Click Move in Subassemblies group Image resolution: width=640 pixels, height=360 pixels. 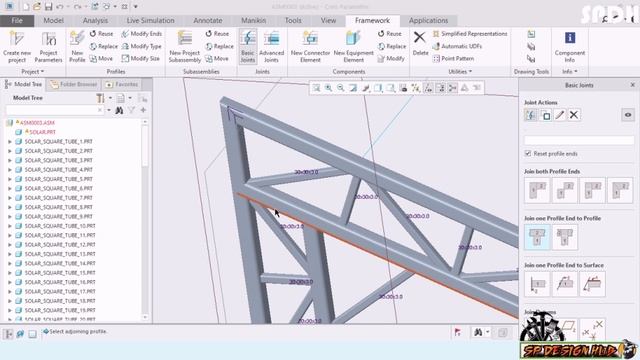click(217, 59)
